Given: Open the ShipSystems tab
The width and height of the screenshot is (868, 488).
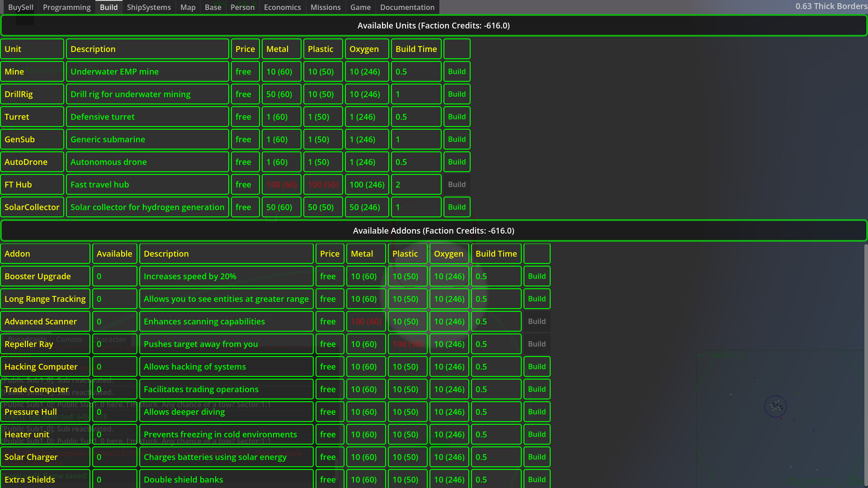Looking at the screenshot, I should [x=149, y=7].
